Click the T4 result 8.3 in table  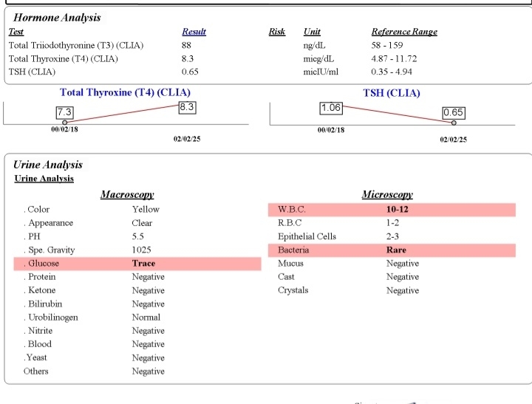[x=187, y=58]
